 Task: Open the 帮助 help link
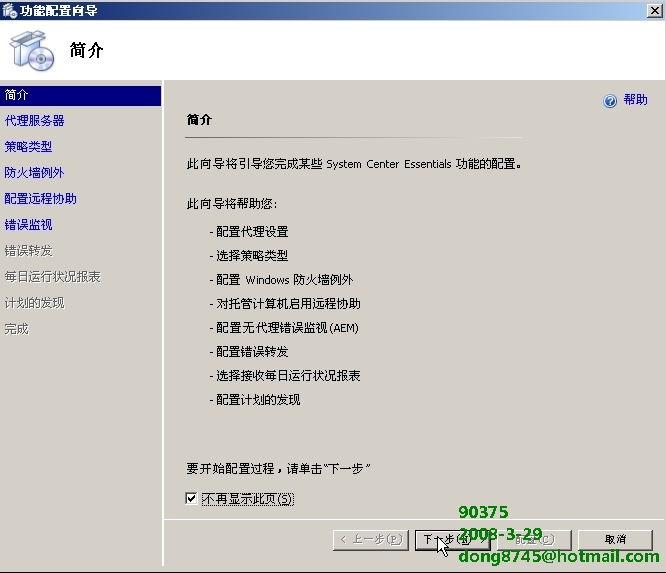pyautogui.click(x=635, y=100)
